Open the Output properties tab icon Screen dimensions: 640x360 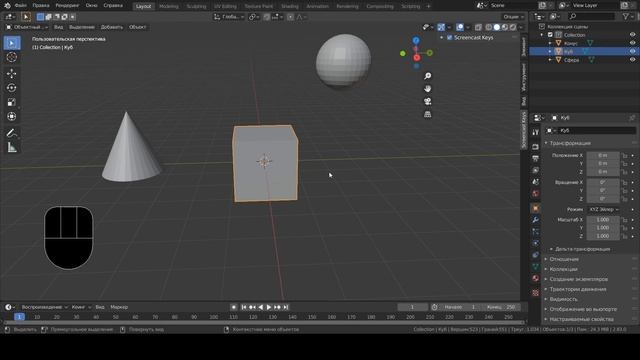(536, 158)
